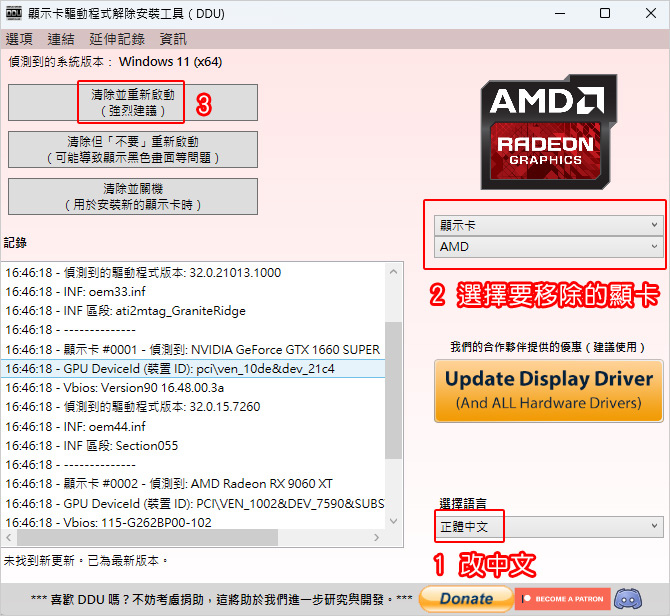Select log line PCI\VEN_1002&DEV_7590
The width and height of the screenshot is (670, 616).
pyautogui.click(x=193, y=503)
